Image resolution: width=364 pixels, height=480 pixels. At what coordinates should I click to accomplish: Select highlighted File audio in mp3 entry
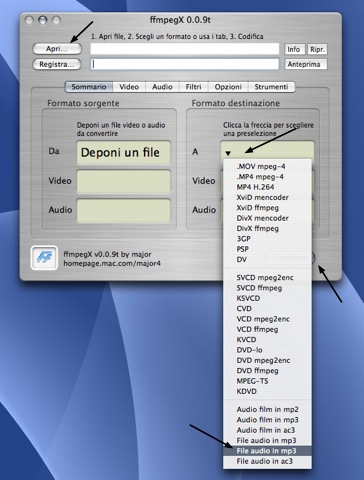pos(267,451)
